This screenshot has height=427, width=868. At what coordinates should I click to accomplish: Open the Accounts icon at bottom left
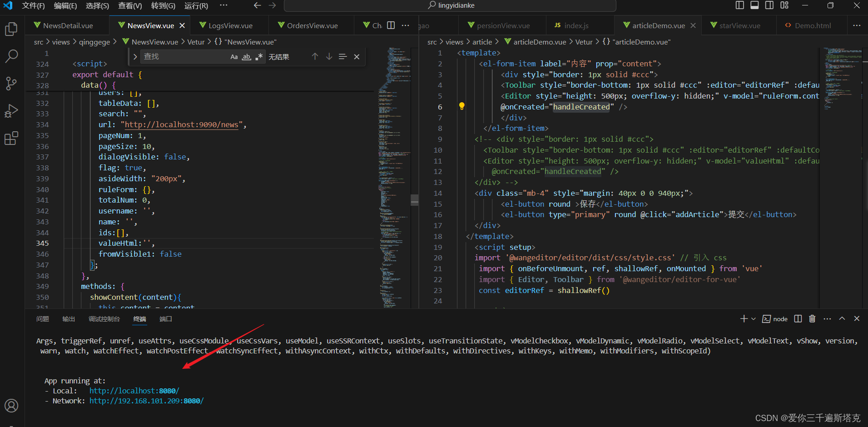coord(11,406)
